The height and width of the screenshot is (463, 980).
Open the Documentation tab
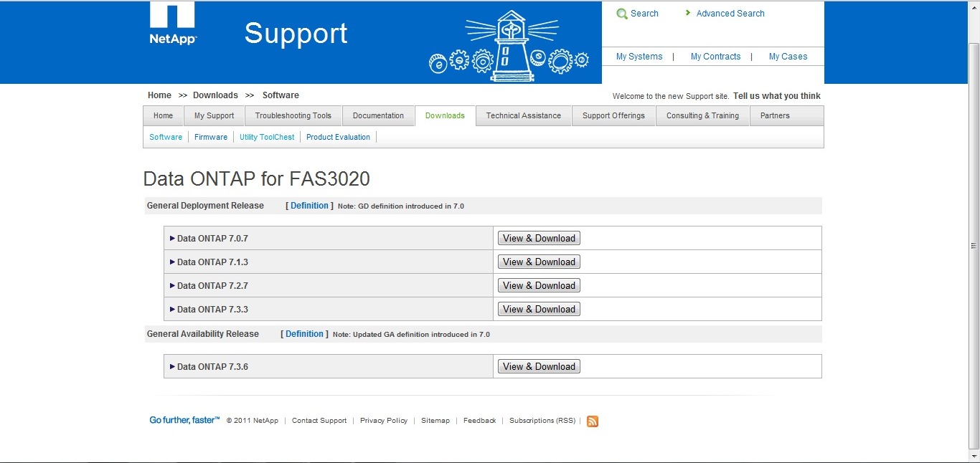[379, 116]
